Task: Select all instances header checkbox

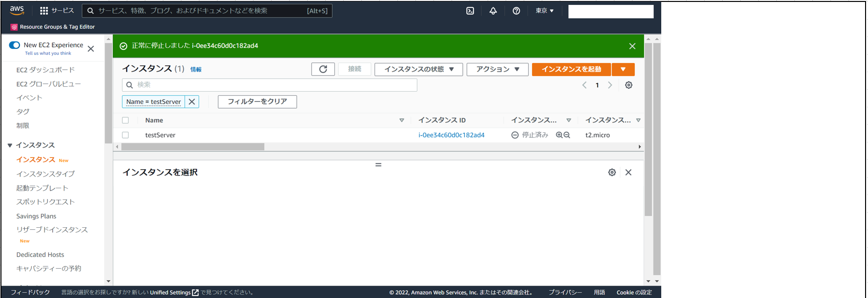Action: (x=125, y=120)
